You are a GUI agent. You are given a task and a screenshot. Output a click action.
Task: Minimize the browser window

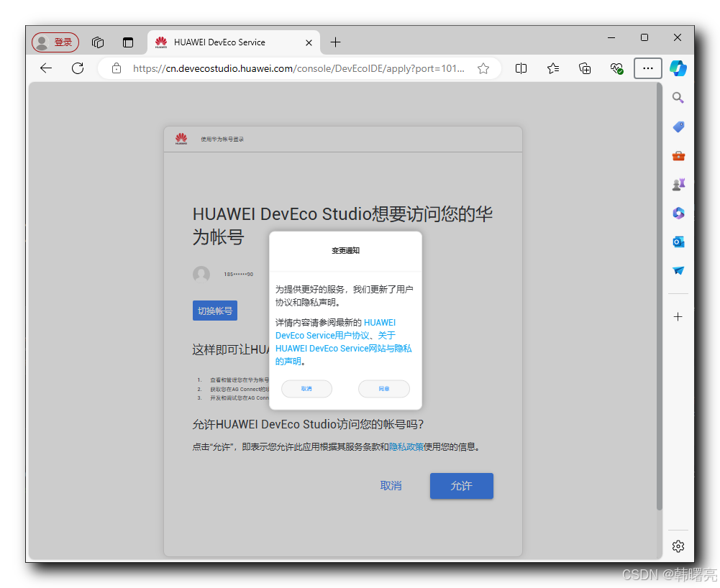tap(611, 37)
